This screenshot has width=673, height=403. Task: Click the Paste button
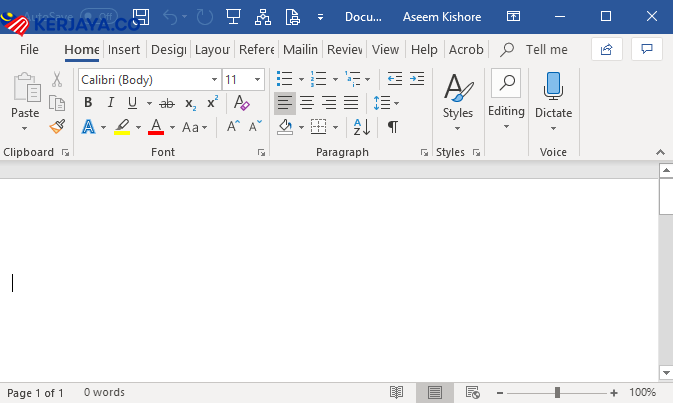[x=25, y=100]
